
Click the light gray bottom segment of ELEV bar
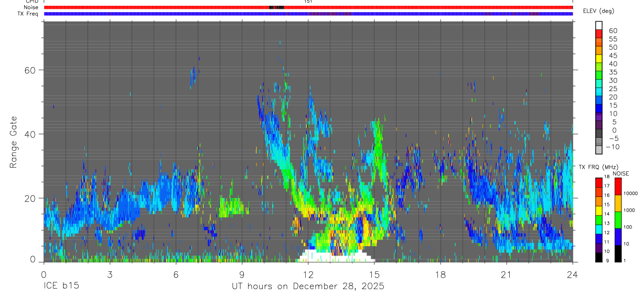click(x=599, y=150)
